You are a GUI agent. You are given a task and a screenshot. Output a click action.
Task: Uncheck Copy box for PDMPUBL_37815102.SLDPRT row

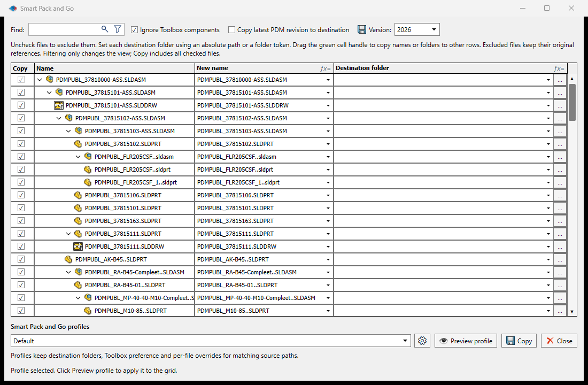coord(21,143)
